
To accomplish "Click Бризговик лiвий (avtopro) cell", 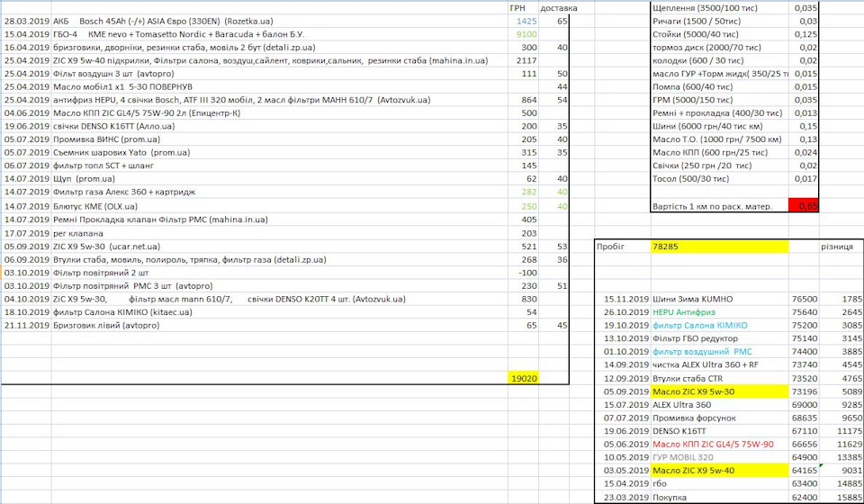I will click(279, 326).
